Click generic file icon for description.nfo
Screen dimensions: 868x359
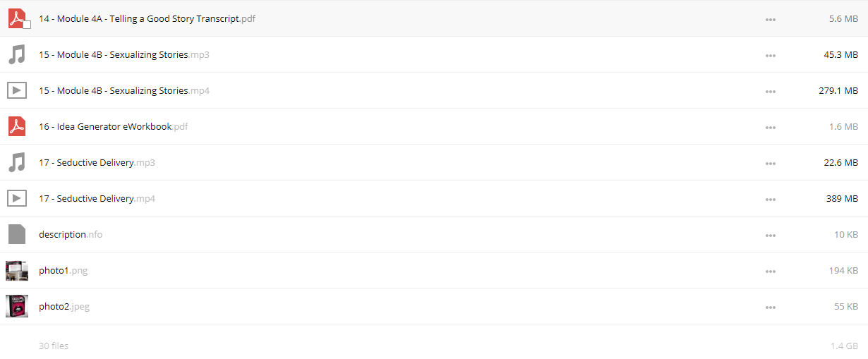[x=16, y=234]
